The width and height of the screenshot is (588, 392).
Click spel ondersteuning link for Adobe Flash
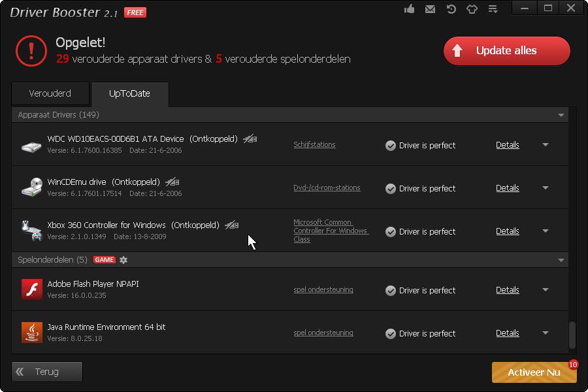point(323,289)
